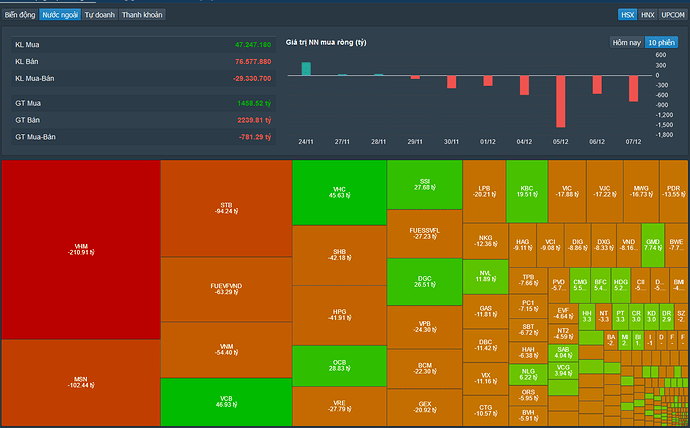Image resolution: width=690 pixels, height=428 pixels.
Task: Select the VCI heatmap tile
Action: tap(550, 245)
